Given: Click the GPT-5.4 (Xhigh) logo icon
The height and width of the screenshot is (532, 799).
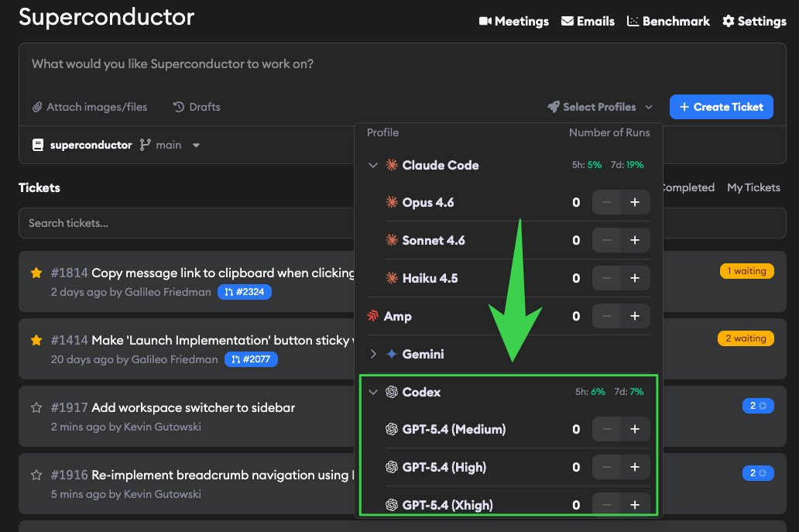Looking at the screenshot, I should coord(391,505).
